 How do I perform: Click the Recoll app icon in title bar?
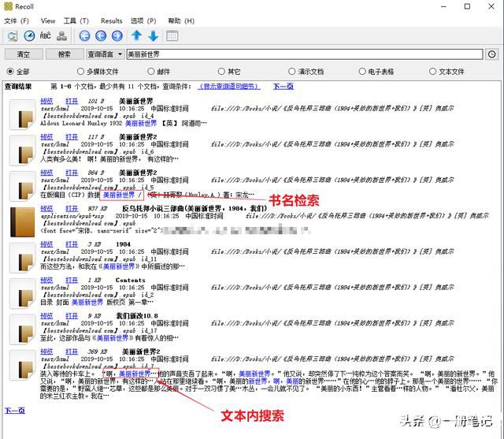8,6
